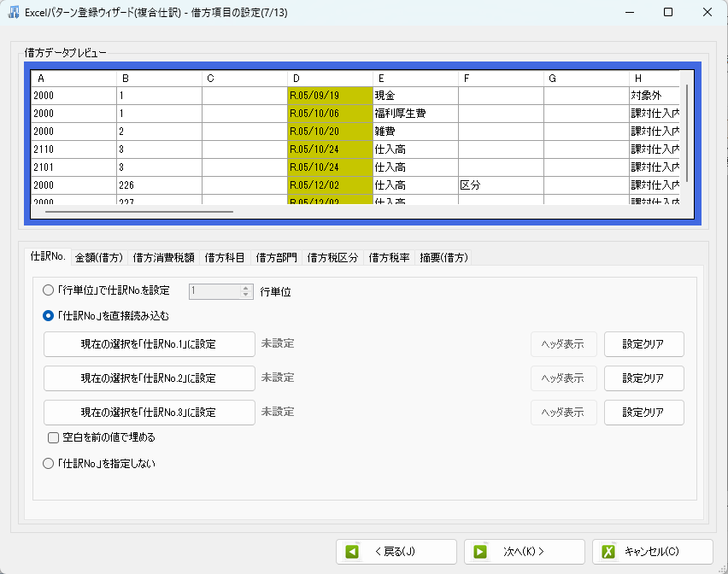
Task: Click the 次へ(K) button
Action: click(x=524, y=552)
